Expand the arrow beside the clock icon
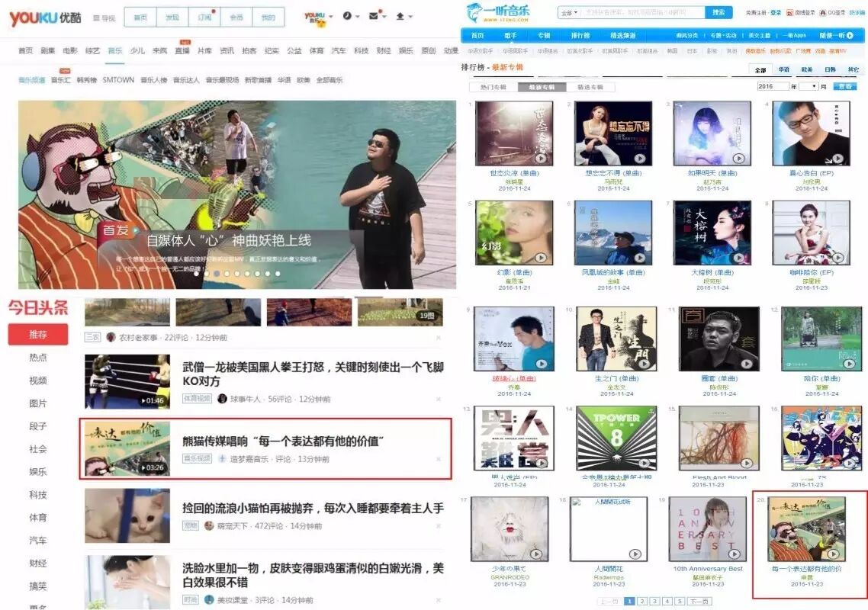 click(x=358, y=17)
